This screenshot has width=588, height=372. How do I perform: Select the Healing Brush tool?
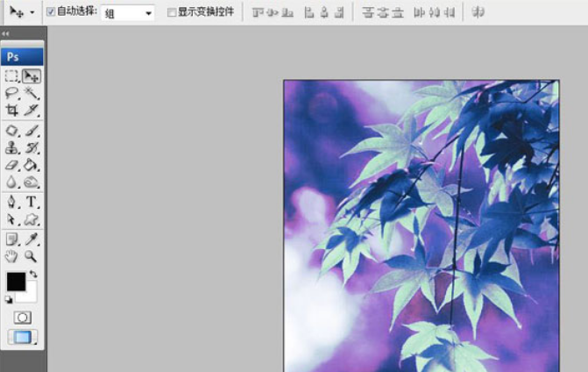[x=11, y=131]
